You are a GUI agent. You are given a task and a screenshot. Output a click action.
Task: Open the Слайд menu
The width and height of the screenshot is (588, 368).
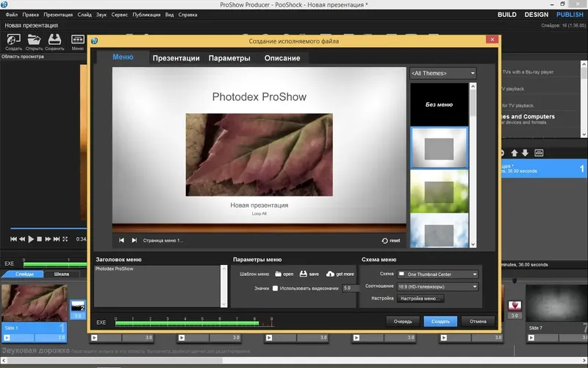pos(85,15)
